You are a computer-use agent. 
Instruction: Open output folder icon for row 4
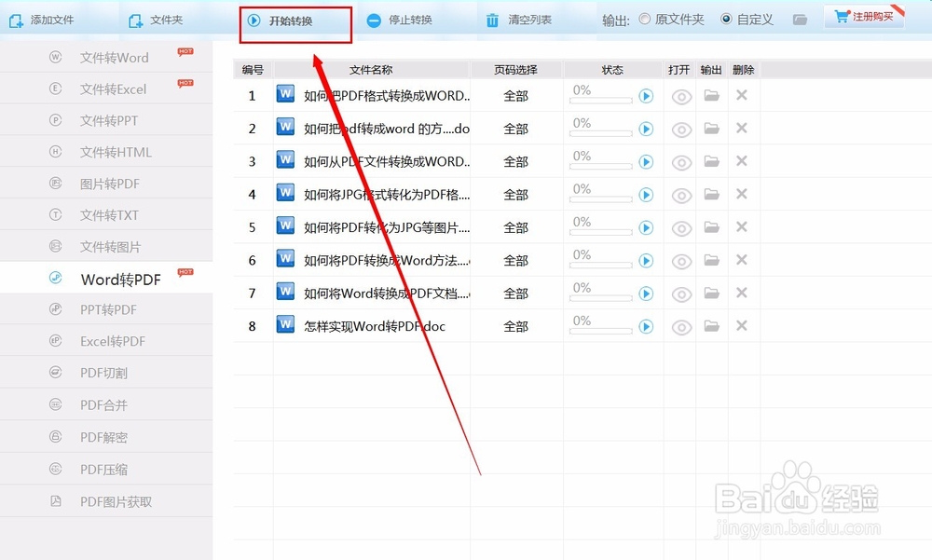click(x=711, y=195)
